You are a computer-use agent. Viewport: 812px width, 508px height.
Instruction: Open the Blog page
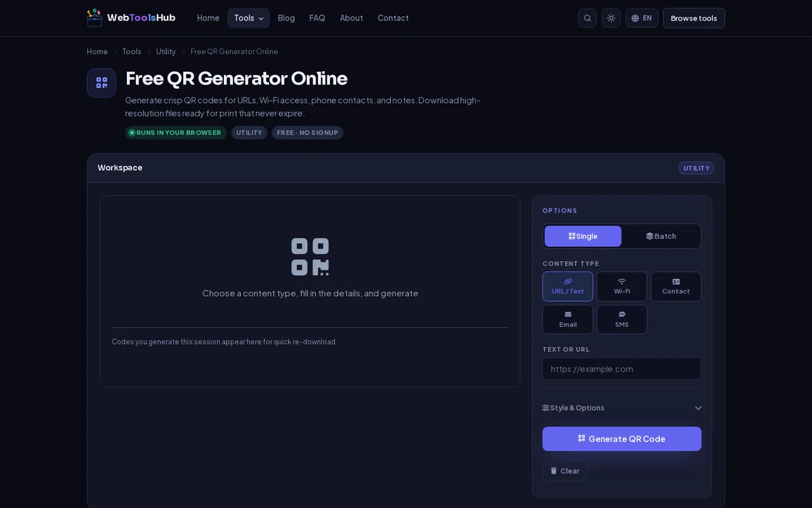pos(286,18)
